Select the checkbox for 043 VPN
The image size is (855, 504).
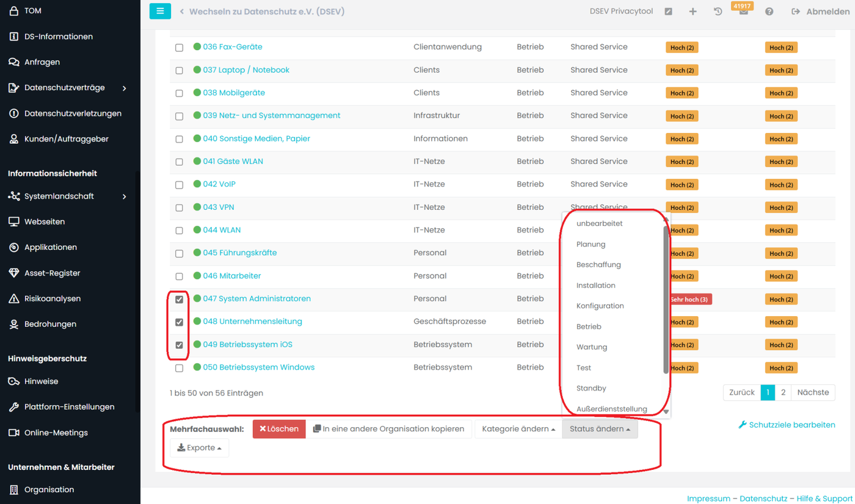[x=179, y=208]
